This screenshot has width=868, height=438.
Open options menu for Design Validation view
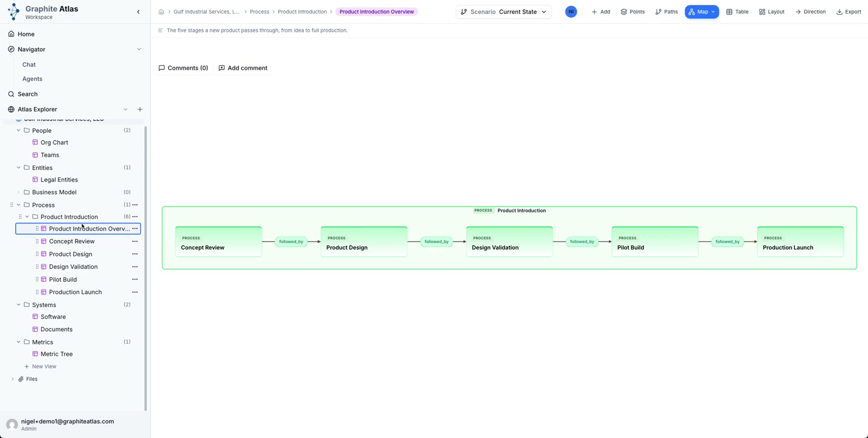pyautogui.click(x=135, y=267)
